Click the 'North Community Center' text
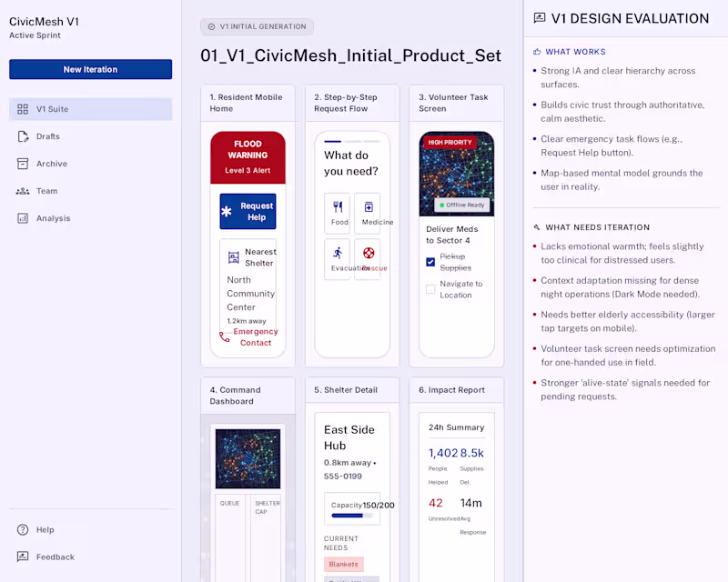728x582 pixels. click(251, 294)
